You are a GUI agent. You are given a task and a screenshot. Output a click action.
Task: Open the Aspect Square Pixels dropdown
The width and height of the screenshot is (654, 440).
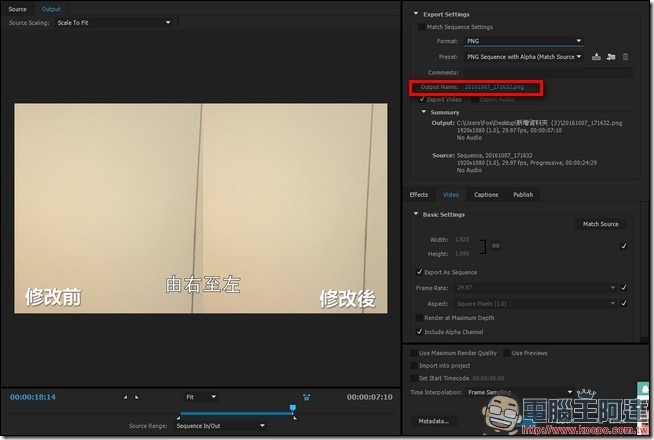[536, 304]
